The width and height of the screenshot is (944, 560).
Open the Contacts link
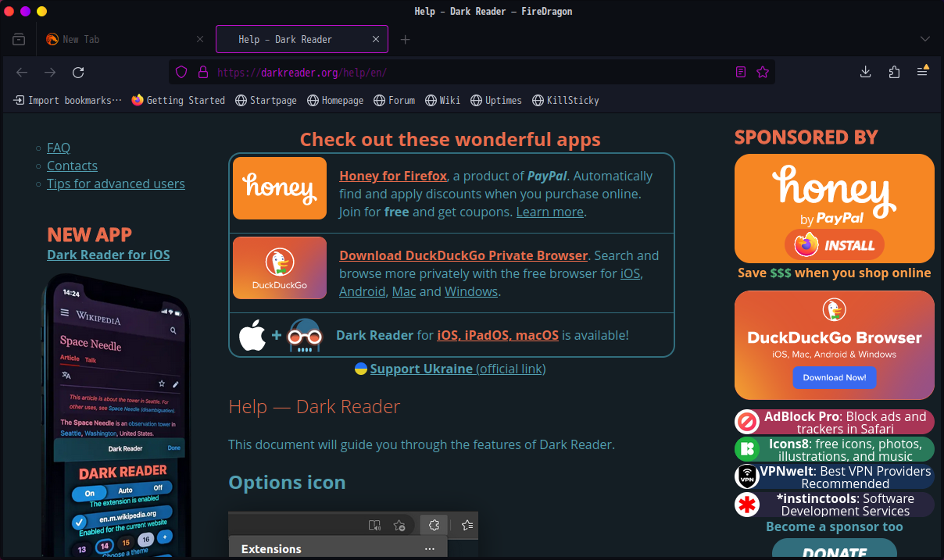pos(72,166)
